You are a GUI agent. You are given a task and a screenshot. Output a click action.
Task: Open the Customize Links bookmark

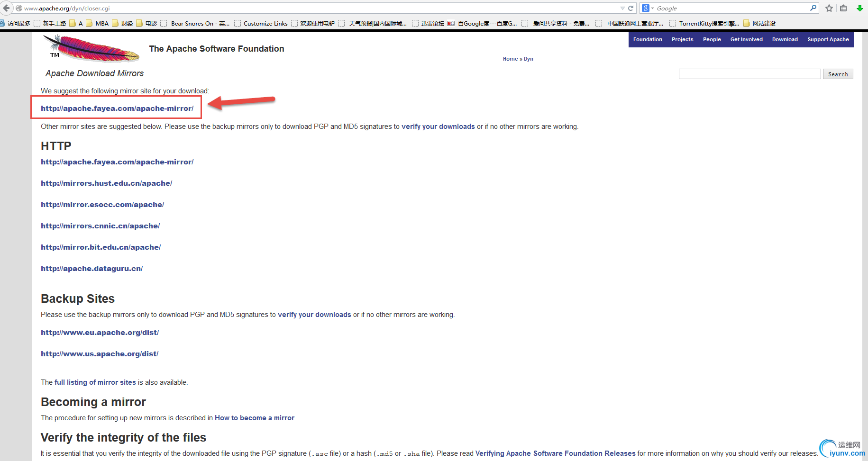pyautogui.click(x=261, y=23)
